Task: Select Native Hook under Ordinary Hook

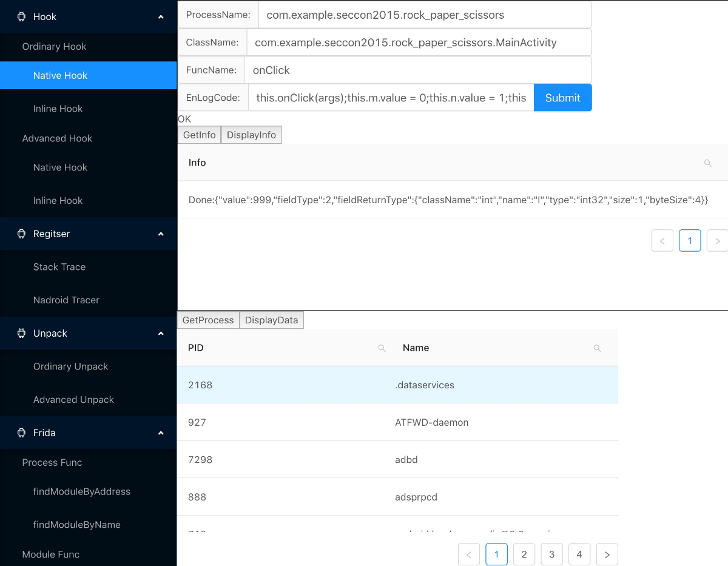Action: point(88,75)
